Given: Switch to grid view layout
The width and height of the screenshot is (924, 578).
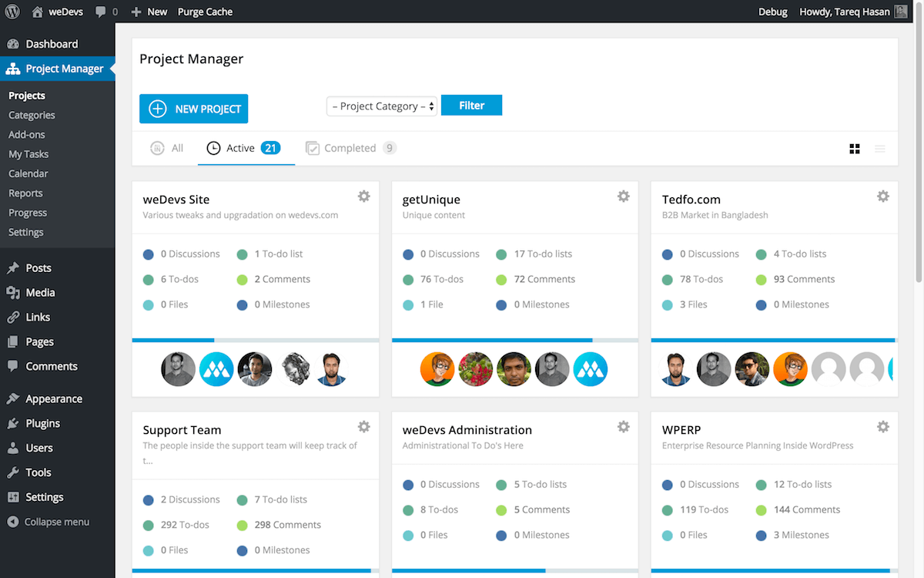Looking at the screenshot, I should coord(855,148).
